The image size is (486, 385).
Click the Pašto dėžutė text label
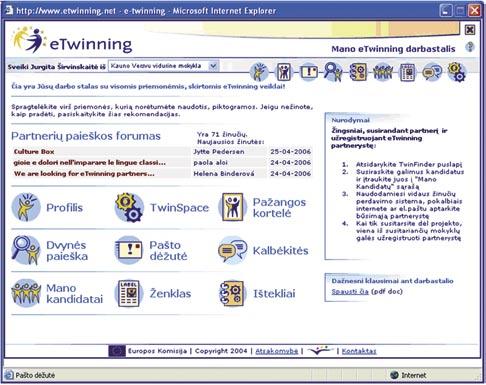[168, 251]
